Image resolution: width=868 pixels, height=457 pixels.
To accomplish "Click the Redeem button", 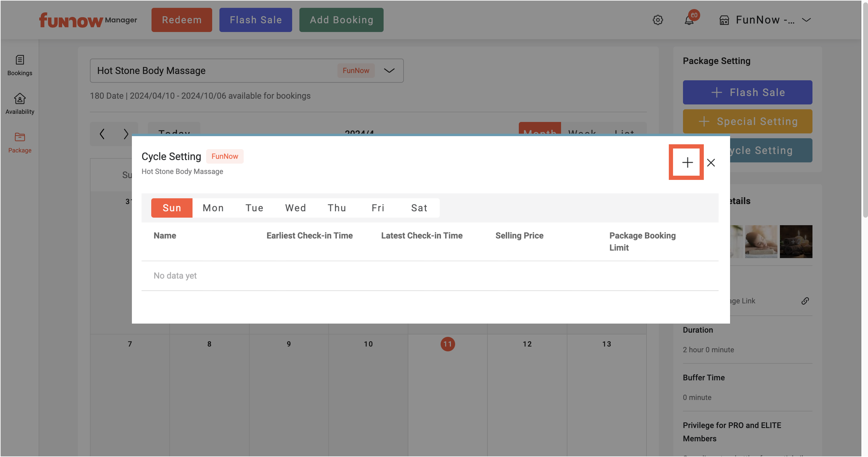I will click(x=182, y=20).
